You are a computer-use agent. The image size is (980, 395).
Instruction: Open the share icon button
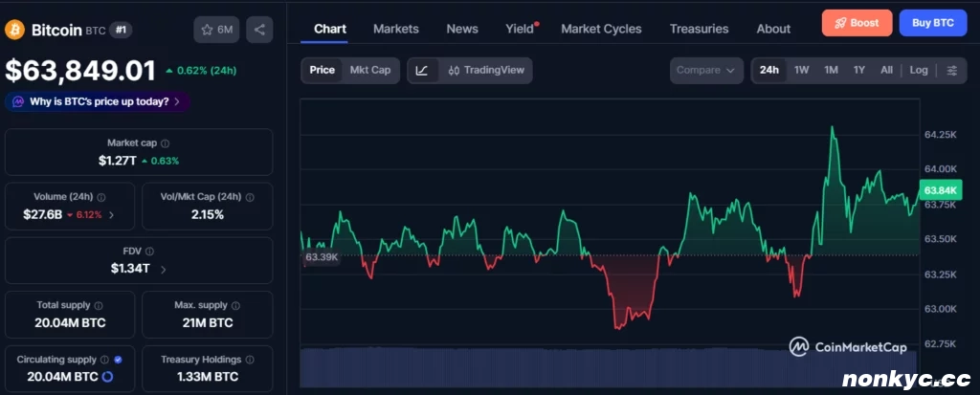[x=259, y=30]
